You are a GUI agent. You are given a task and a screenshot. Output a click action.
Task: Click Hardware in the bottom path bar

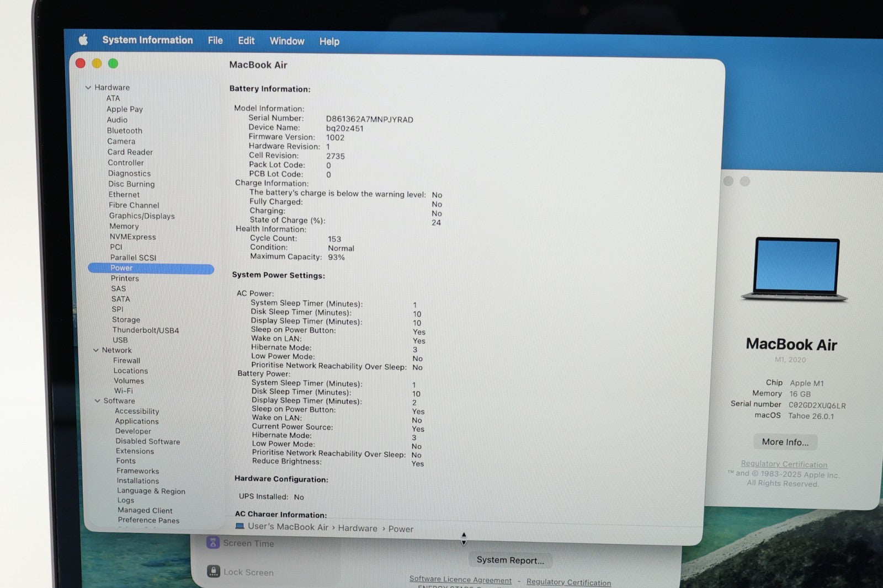coord(358,528)
